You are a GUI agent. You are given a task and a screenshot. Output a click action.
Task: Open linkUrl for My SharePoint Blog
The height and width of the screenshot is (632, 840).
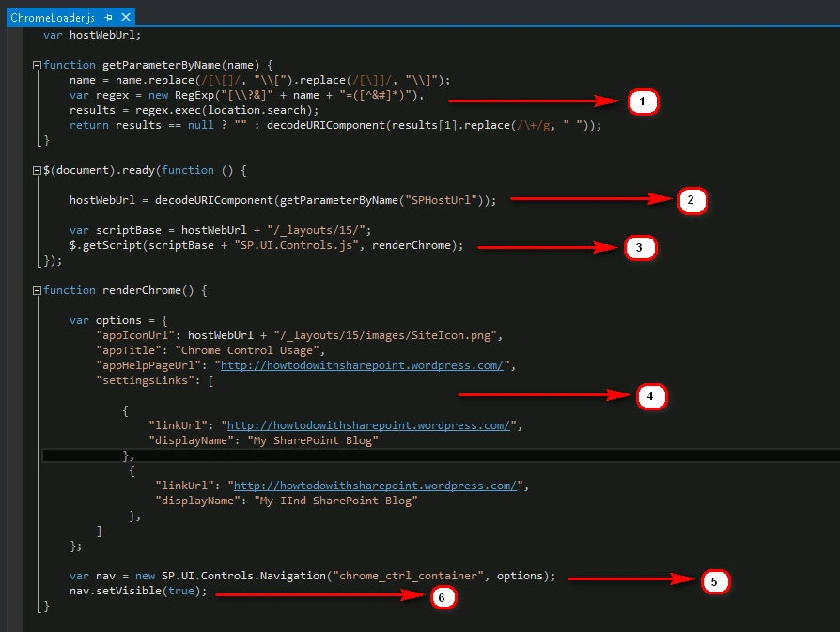click(368, 425)
